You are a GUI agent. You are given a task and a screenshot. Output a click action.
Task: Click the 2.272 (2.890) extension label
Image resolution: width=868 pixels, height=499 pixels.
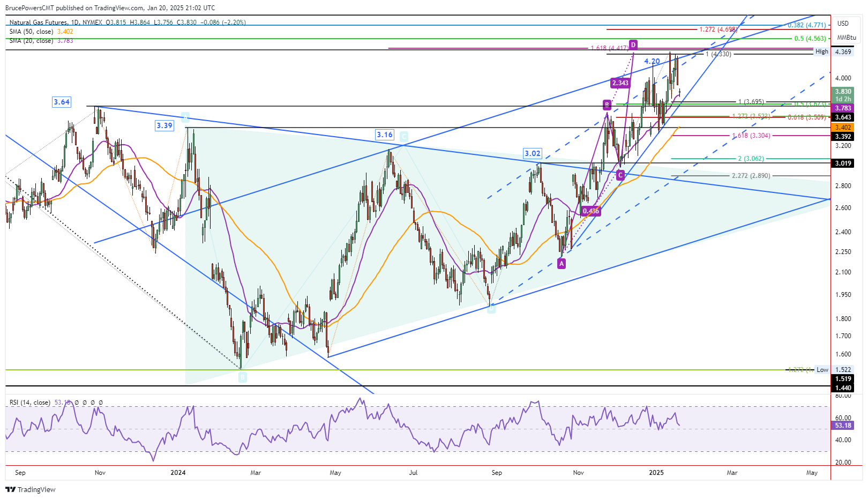(x=751, y=176)
